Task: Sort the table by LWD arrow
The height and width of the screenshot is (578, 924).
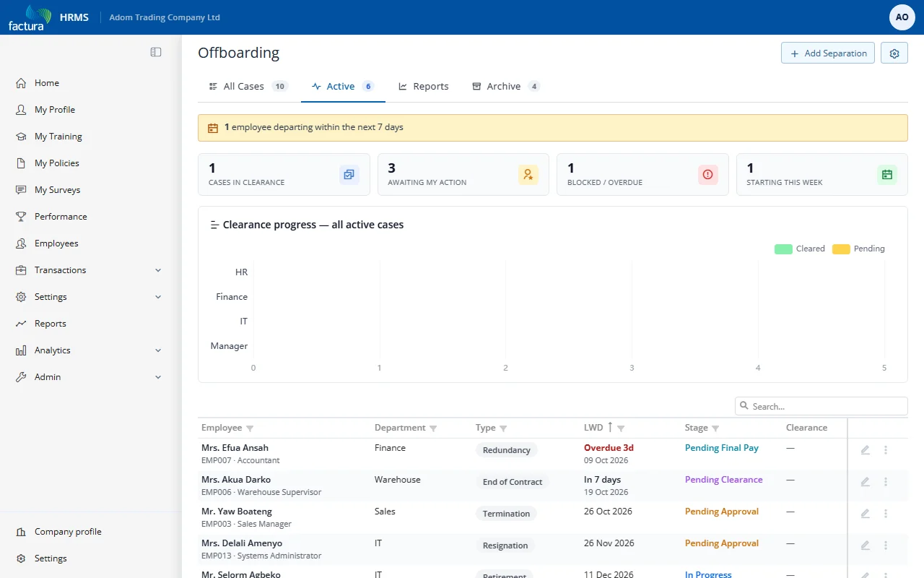Action: [x=610, y=428]
